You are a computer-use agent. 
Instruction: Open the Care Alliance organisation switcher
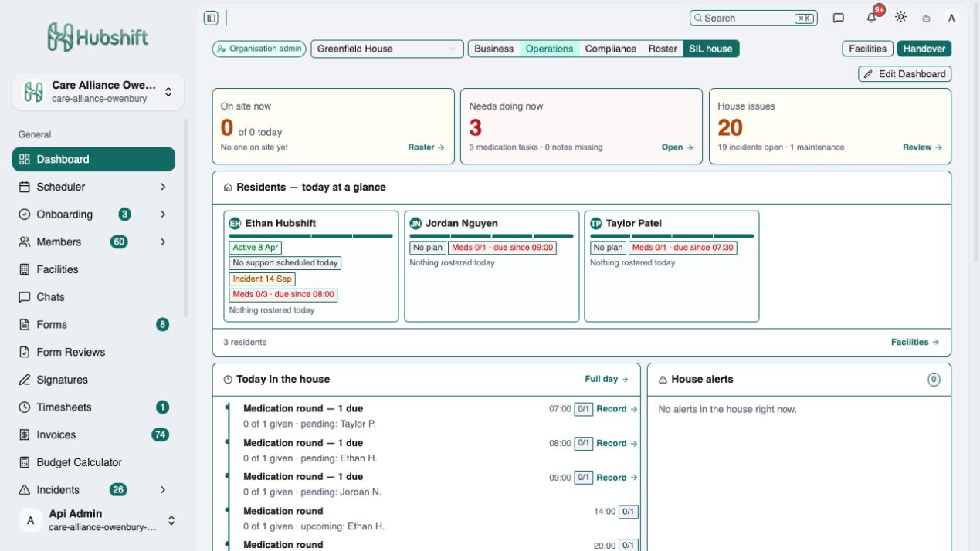pos(98,92)
